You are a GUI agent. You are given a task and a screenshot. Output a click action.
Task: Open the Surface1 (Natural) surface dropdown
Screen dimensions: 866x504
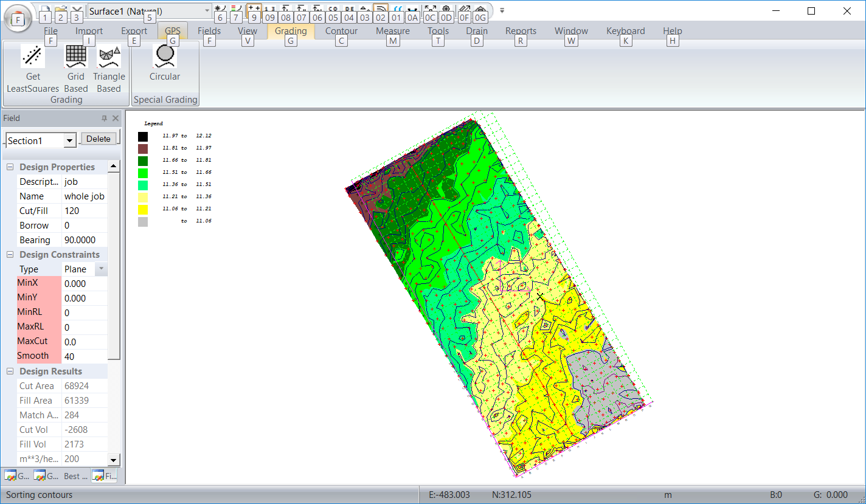click(207, 11)
